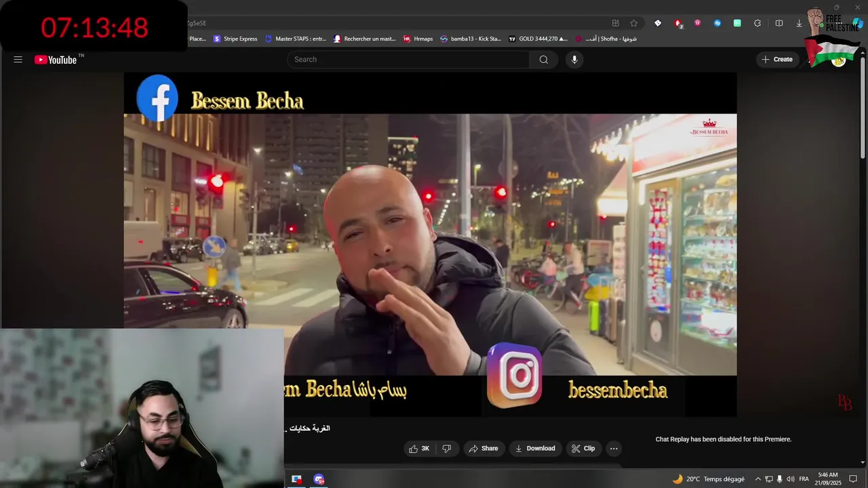This screenshot has width=868, height=488.
Task: Open the browser extensions puzzle icon
Action: pos(757,23)
